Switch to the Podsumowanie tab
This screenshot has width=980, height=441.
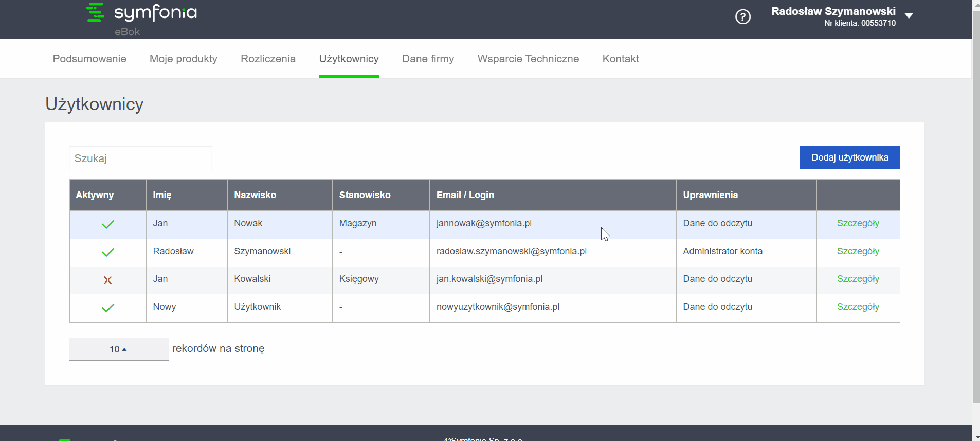pos(89,59)
